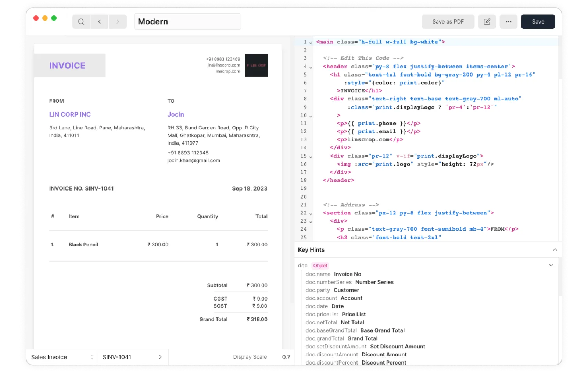
Task: Open the three-dots more options menu
Action: tap(508, 22)
